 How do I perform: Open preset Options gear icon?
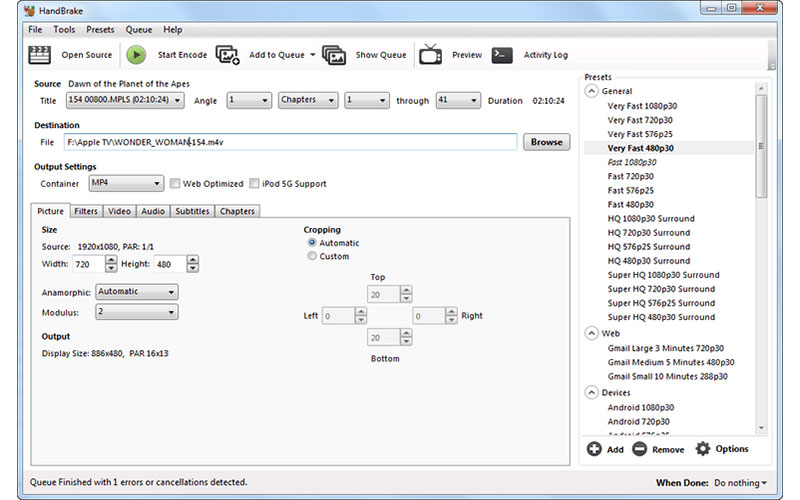point(703,449)
